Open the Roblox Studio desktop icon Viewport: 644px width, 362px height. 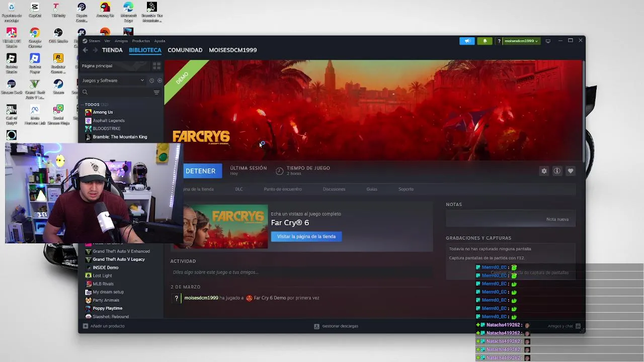(11, 63)
